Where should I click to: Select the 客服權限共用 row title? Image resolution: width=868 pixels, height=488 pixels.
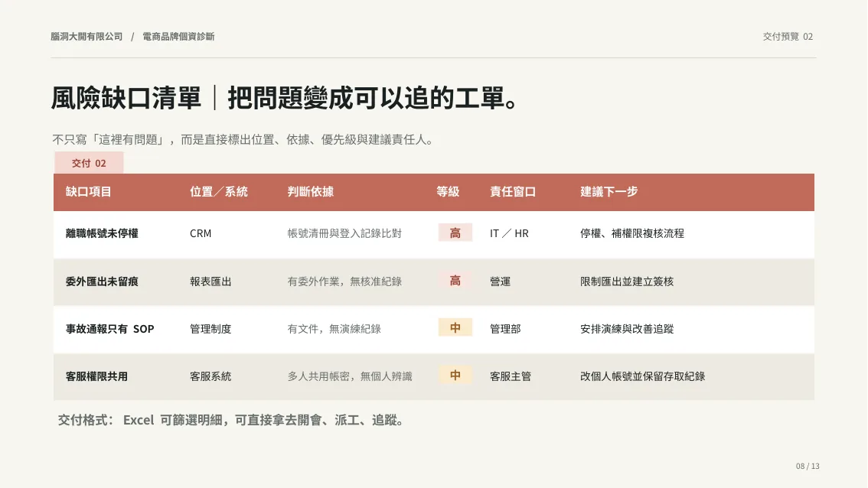96,377
